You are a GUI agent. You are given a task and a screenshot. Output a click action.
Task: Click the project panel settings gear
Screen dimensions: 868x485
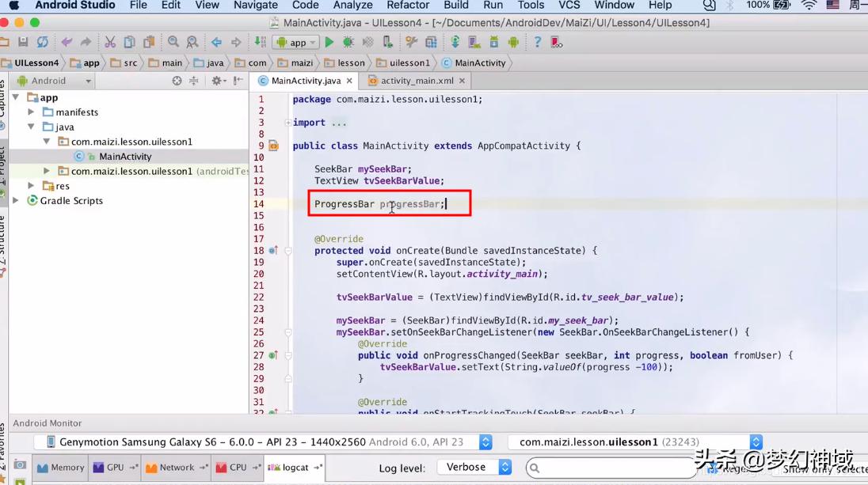point(216,81)
